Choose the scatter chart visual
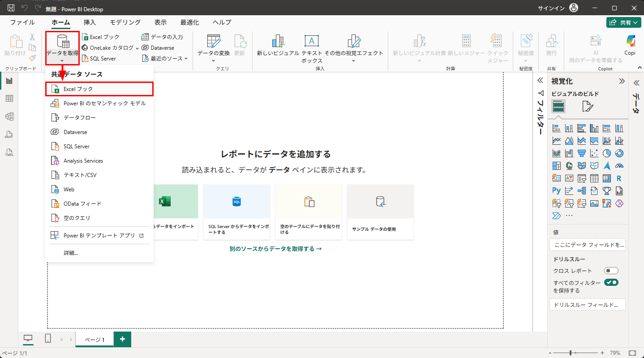644x358 pixels. click(594, 153)
